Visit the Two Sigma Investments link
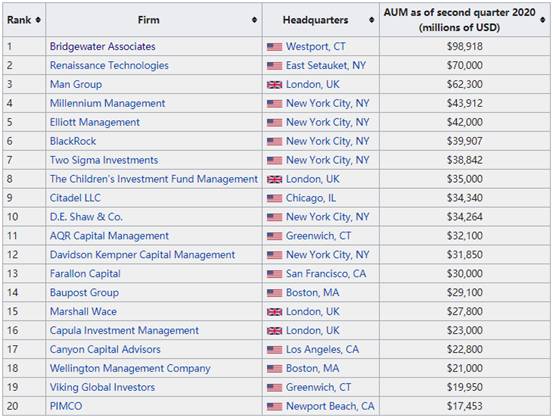Image resolution: width=553 pixels, height=418 pixels. coord(104,160)
